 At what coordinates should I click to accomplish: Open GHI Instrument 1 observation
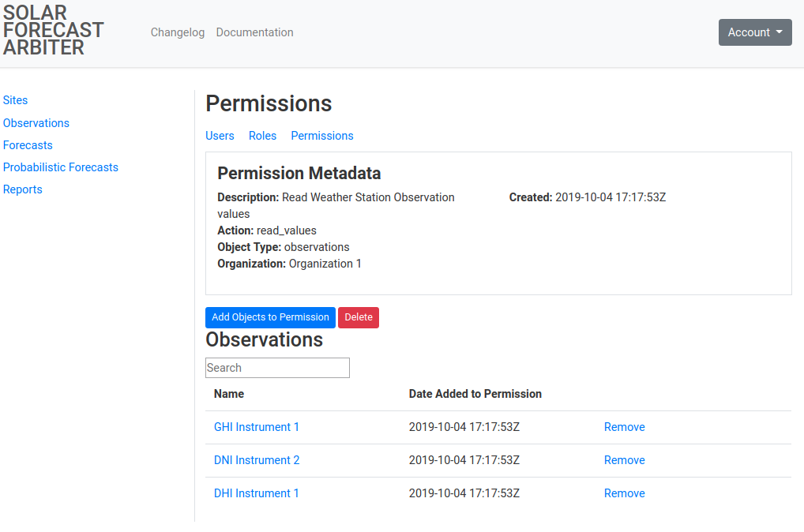[257, 427]
